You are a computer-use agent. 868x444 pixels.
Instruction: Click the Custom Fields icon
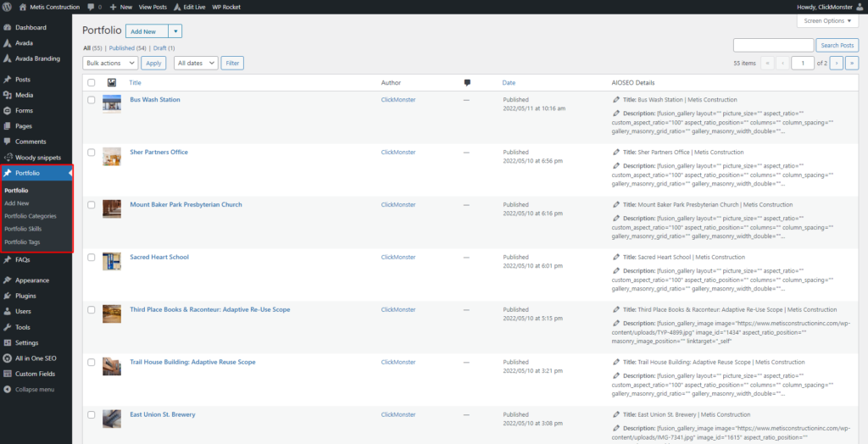[x=7, y=373]
